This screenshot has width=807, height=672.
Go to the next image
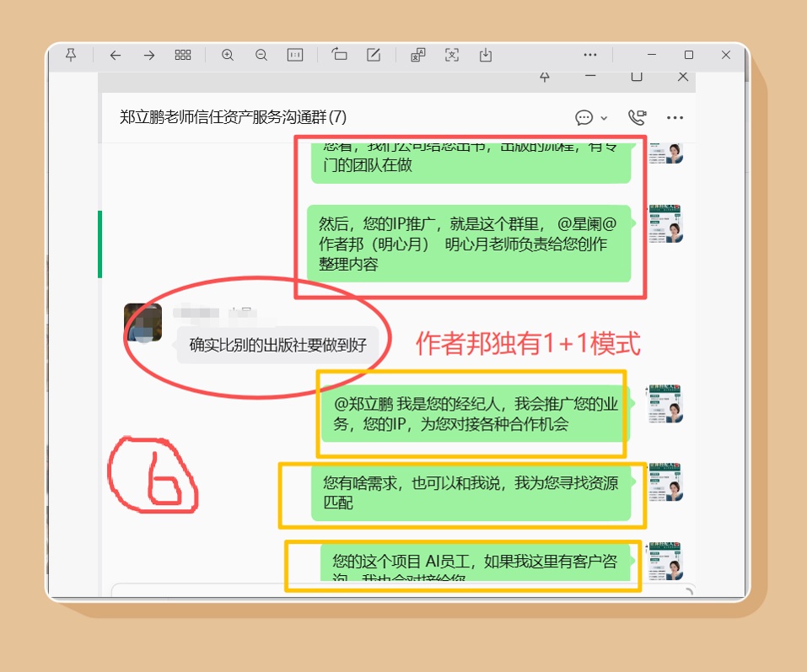149,55
